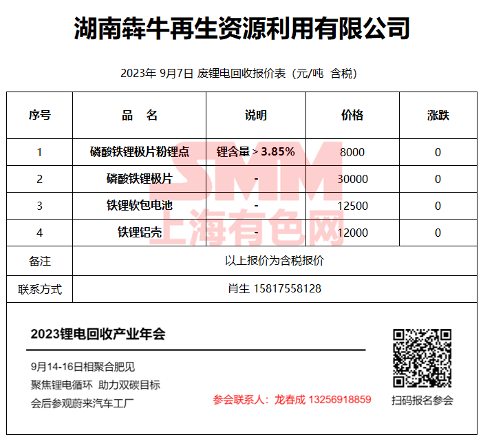This screenshot has width=483, height=448.
Task: Click the contact 肖生 15817558128
Action: click(275, 289)
